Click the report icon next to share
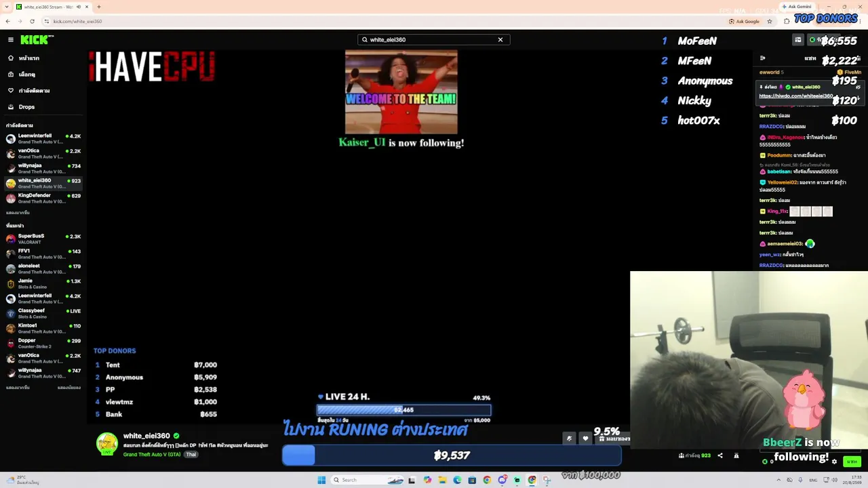This screenshot has height=488, width=868. coord(736,455)
